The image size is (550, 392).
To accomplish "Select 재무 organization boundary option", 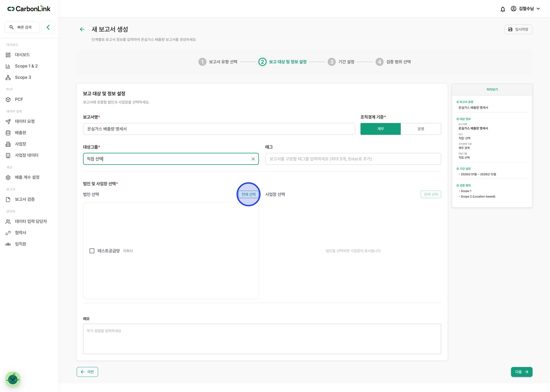I will pyautogui.click(x=381, y=129).
